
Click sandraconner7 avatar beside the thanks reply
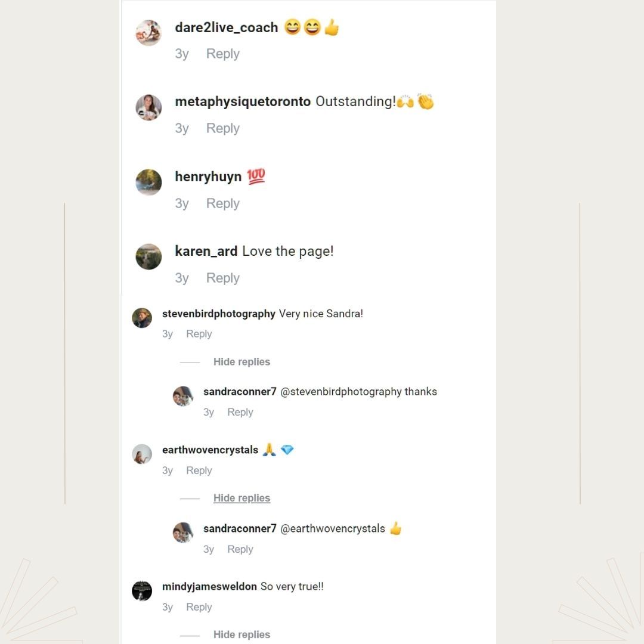tap(183, 396)
